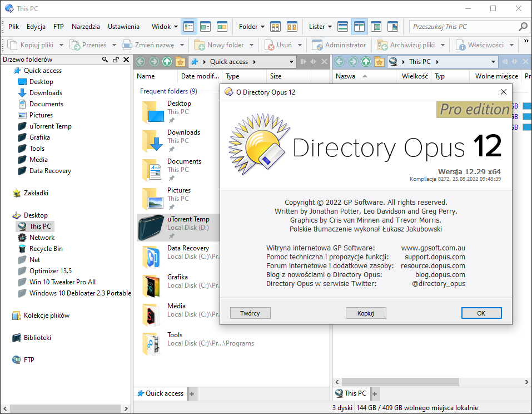
Task: Click in the Przeszukaj This PC field
Action: (464, 27)
